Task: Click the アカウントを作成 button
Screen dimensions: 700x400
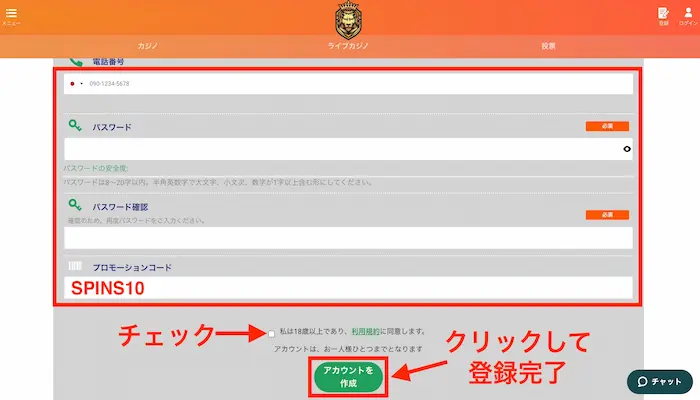Action: 349,376
